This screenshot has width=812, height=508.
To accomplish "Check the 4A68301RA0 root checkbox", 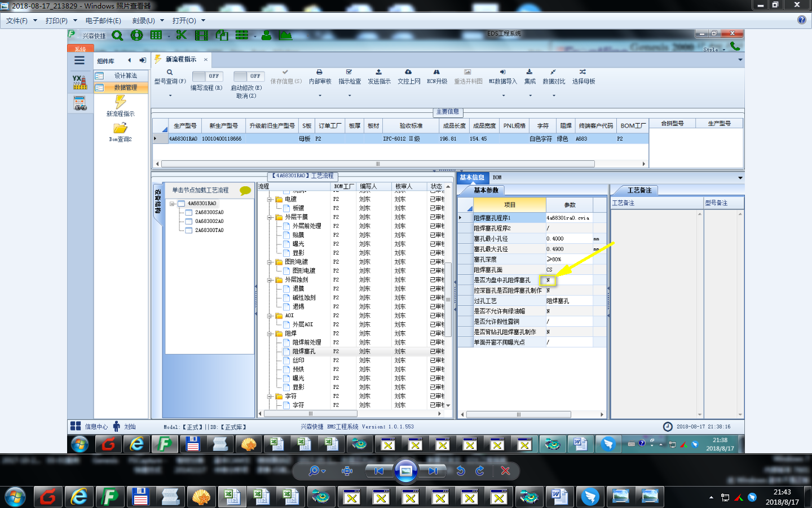I will (182, 204).
